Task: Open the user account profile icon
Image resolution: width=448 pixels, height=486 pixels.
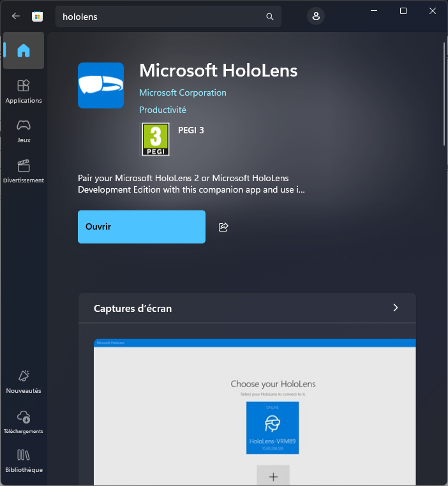Action: pos(315,17)
